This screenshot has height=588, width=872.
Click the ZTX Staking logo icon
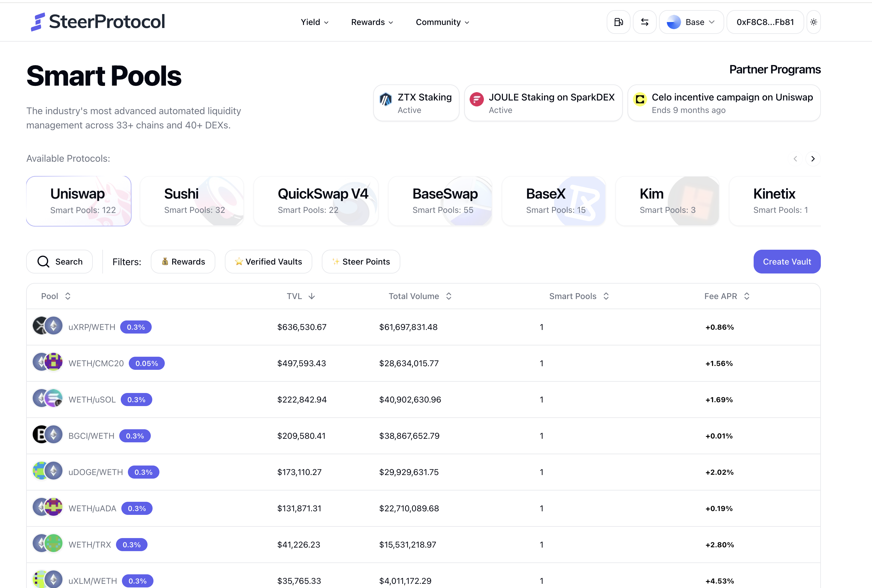pyautogui.click(x=385, y=99)
